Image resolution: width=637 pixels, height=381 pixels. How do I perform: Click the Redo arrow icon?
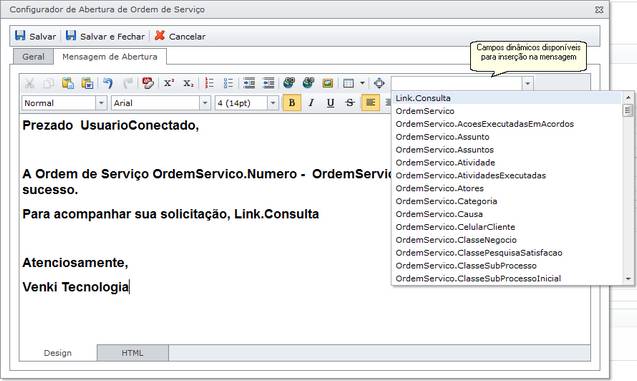coord(128,83)
